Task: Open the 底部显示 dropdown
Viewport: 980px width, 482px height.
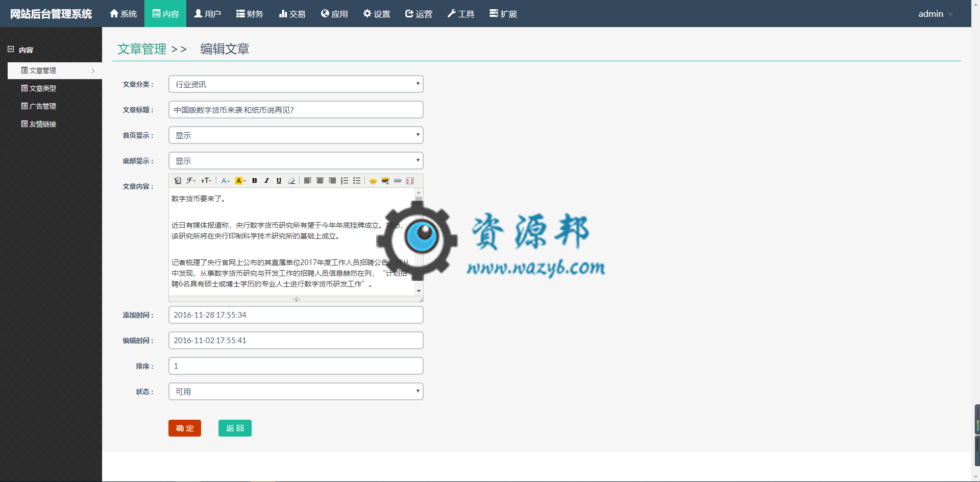Action: [x=296, y=161]
